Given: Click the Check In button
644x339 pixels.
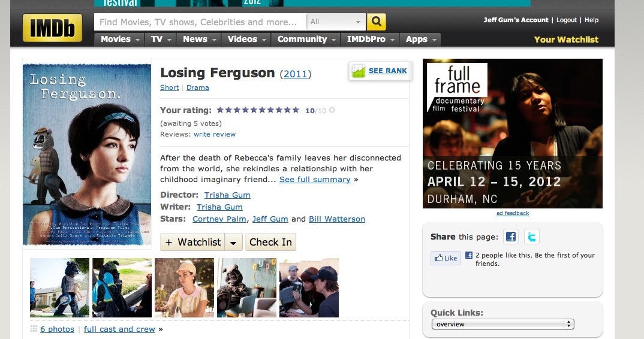Looking at the screenshot, I should (x=270, y=242).
